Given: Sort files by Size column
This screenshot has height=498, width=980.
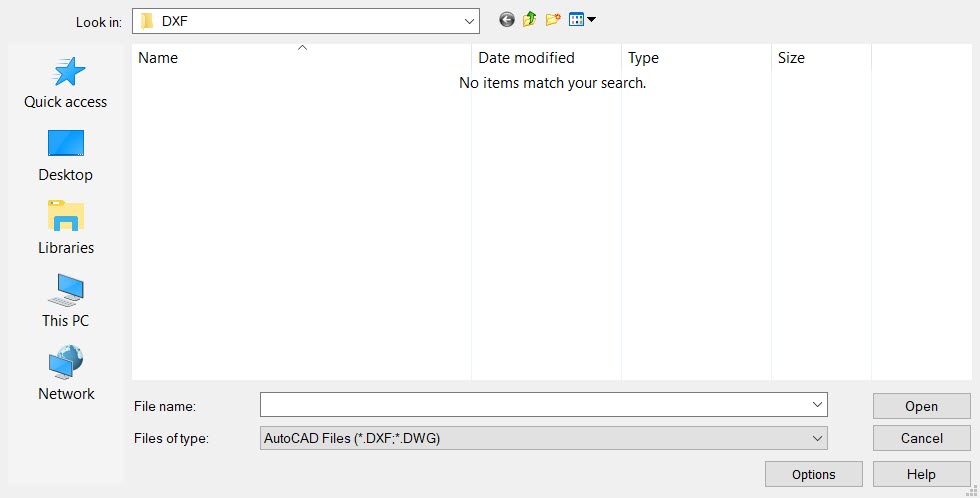Looking at the screenshot, I should pyautogui.click(x=820, y=58).
